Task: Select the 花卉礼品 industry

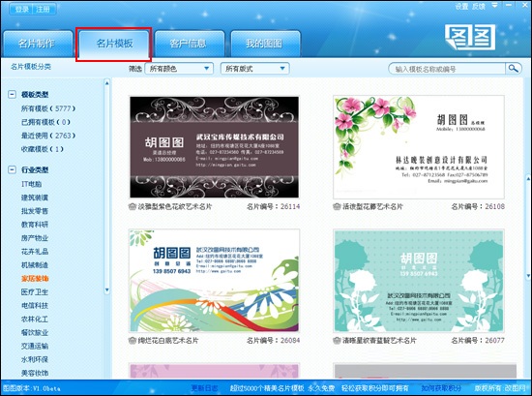Action: click(35, 252)
